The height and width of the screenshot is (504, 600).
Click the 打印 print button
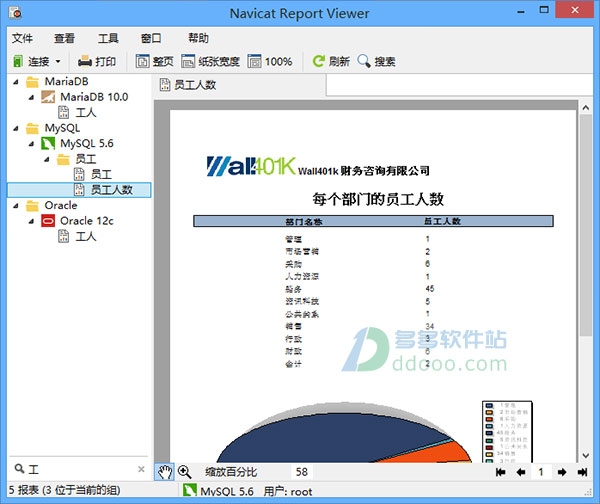pos(97,61)
